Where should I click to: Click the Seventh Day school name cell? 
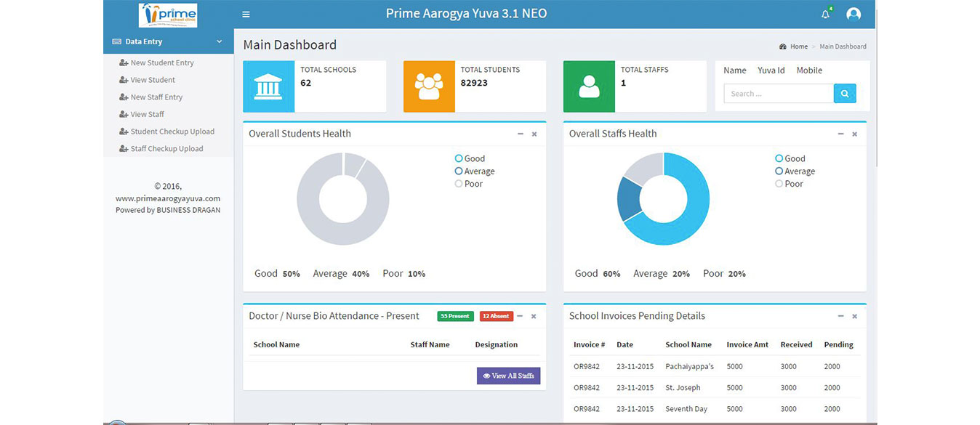[x=686, y=409]
